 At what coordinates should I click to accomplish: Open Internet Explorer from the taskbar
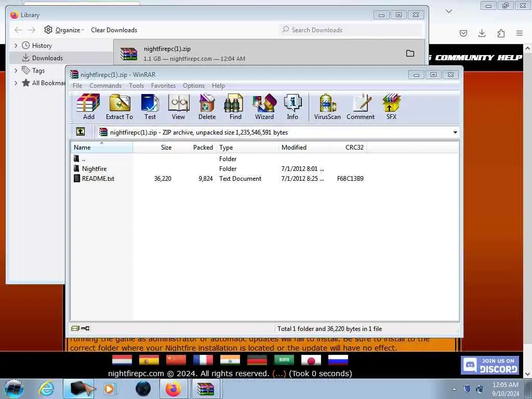pos(46,389)
